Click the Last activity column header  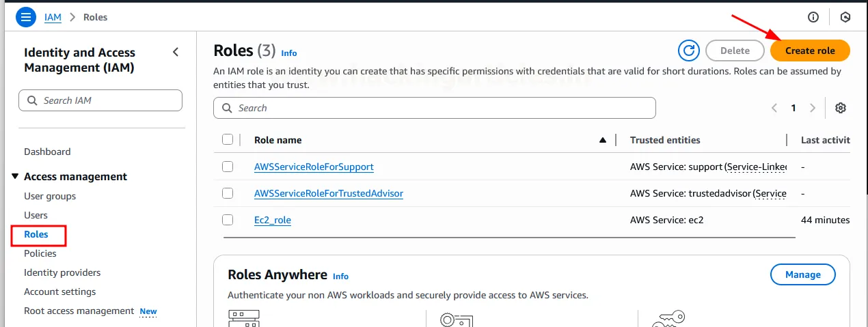tap(825, 140)
